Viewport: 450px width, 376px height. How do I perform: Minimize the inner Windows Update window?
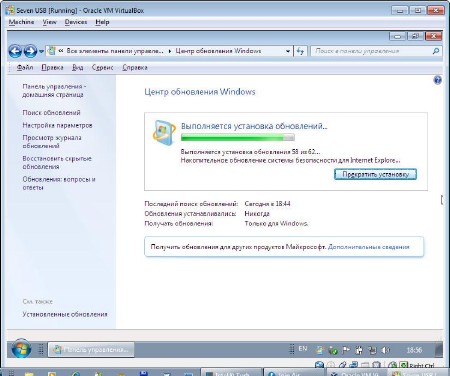pos(397,36)
